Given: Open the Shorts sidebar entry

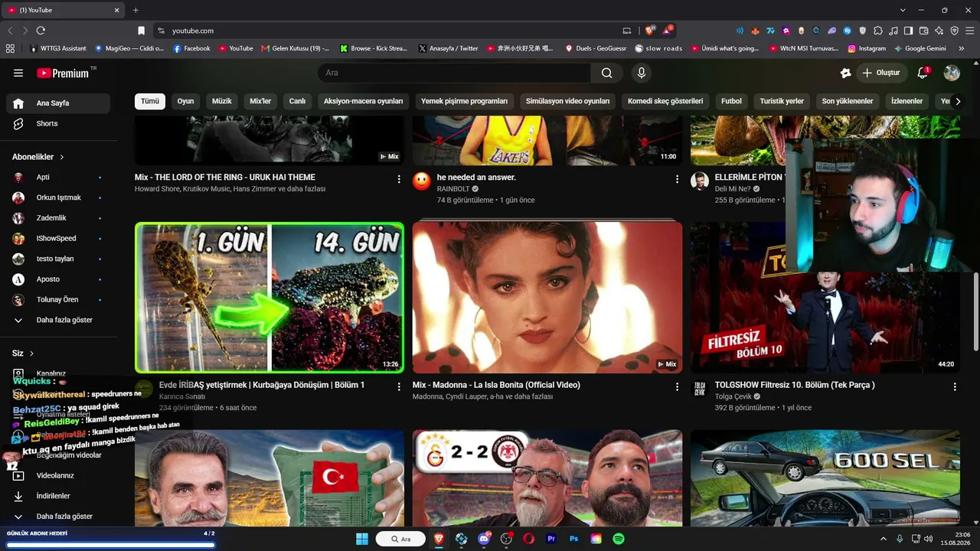Looking at the screenshot, I should (58, 123).
